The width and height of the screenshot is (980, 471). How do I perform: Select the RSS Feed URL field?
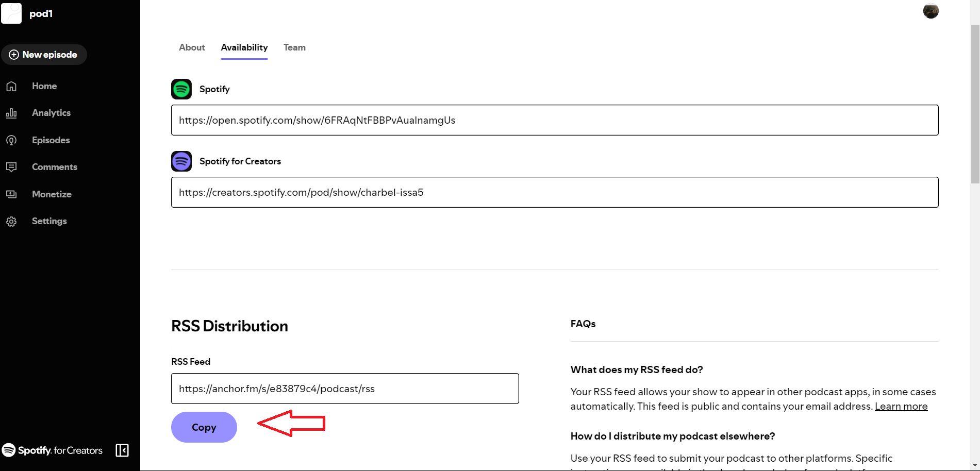[344, 389]
